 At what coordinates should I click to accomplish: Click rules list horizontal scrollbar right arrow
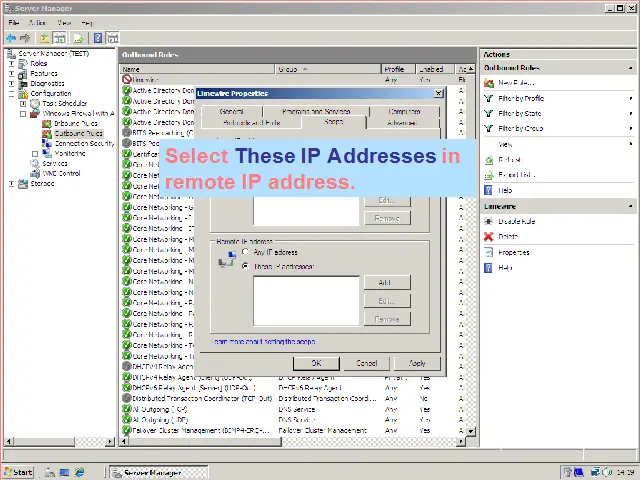click(x=461, y=441)
